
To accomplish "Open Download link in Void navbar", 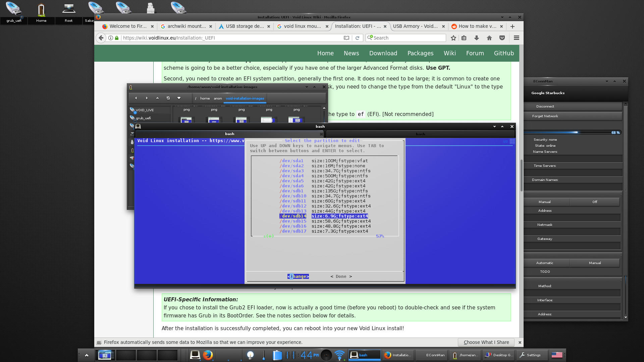I will tap(383, 53).
